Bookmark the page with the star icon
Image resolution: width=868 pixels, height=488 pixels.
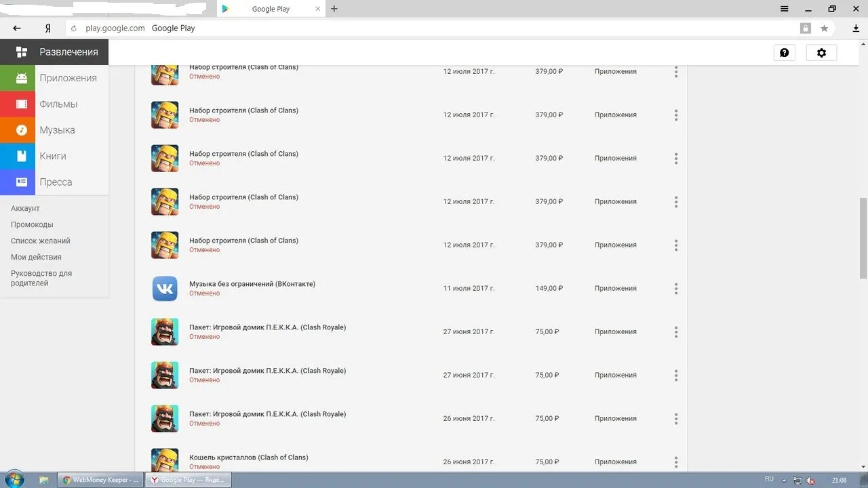[824, 28]
